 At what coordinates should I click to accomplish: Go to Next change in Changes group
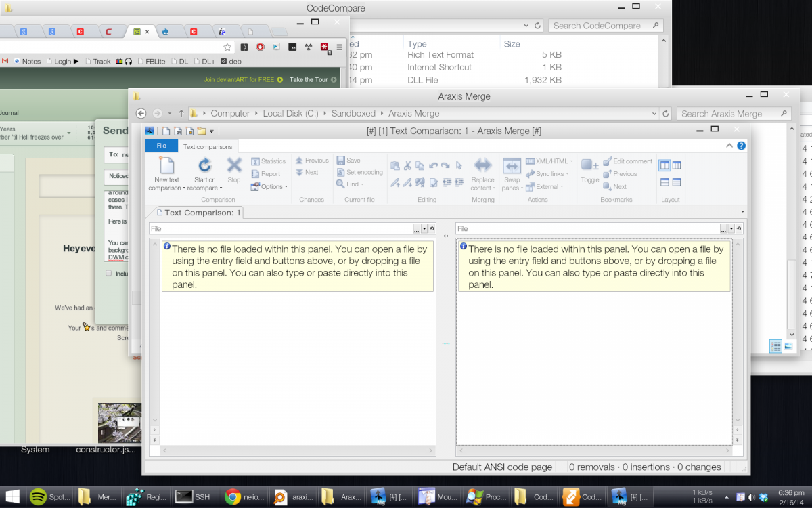pos(307,173)
